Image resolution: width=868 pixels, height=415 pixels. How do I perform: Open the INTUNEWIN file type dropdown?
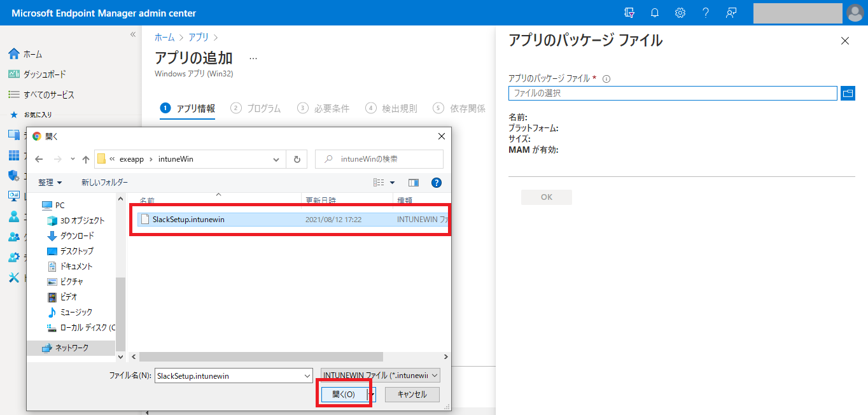pos(381,376)
